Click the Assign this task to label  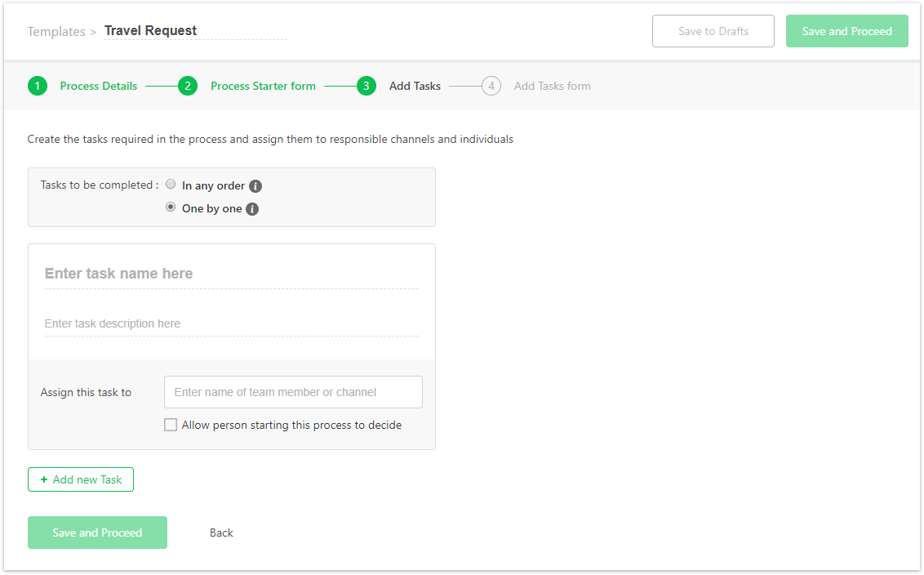86,393
